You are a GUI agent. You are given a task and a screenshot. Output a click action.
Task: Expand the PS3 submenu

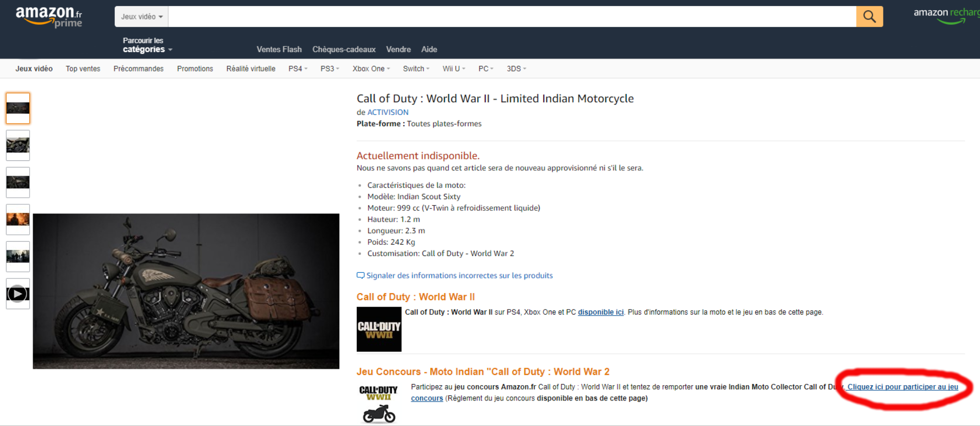[330, 68]
